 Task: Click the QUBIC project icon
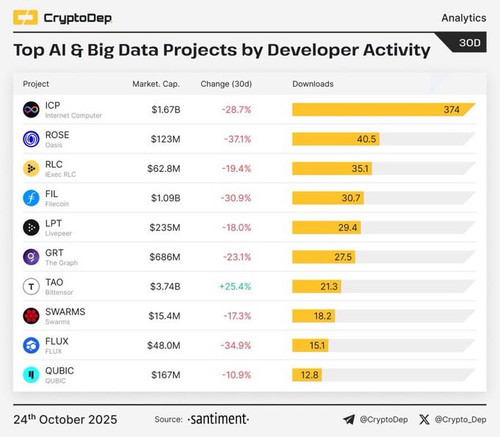click(31, 375)
